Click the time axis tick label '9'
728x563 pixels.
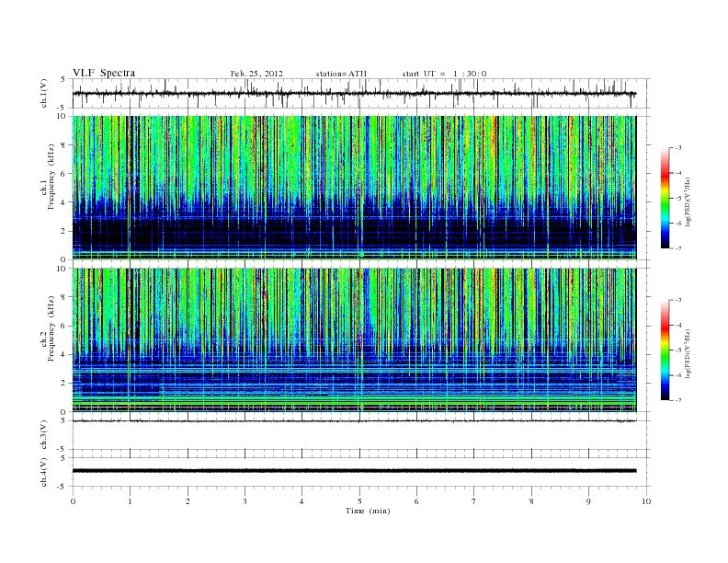click(588, 501)
